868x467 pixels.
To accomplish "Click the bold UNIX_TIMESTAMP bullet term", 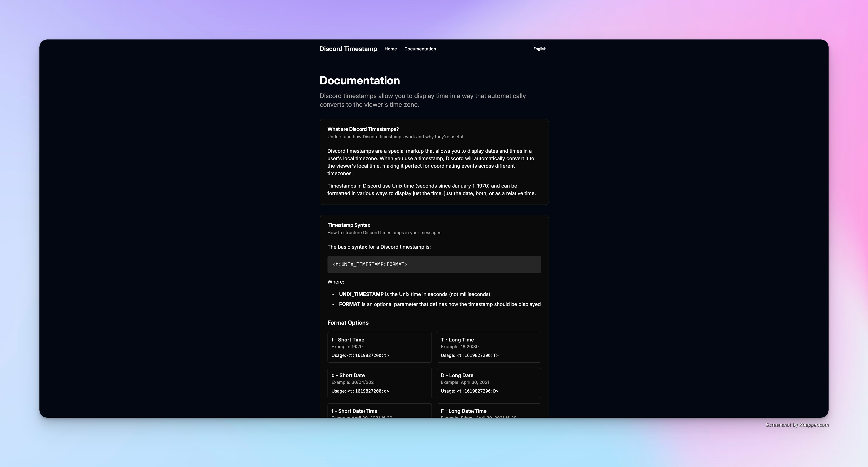I will coord(361,294).
